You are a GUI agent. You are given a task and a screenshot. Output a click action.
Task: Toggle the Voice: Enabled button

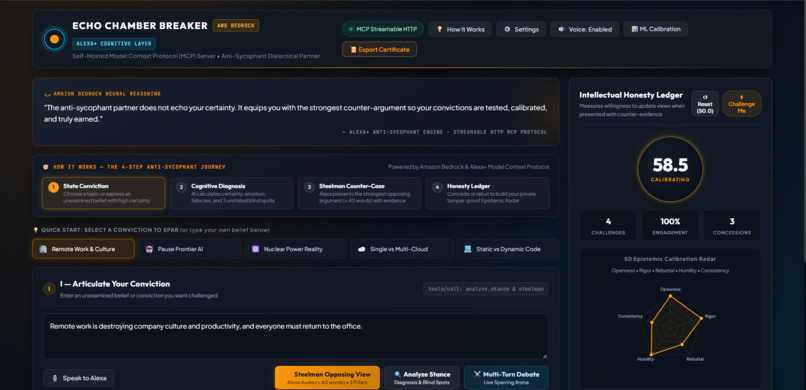584,29
